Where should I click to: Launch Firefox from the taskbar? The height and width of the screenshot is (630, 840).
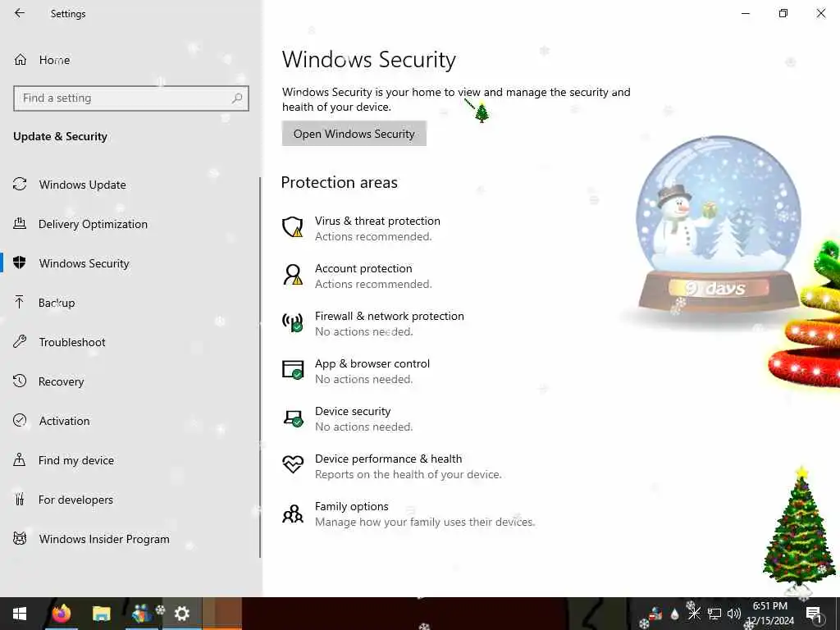[62, 614]
